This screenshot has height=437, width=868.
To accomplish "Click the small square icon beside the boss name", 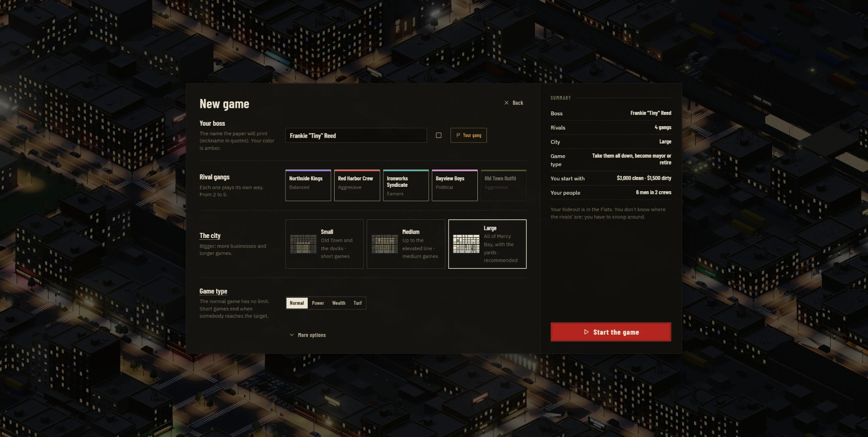I will pos(439,135).
